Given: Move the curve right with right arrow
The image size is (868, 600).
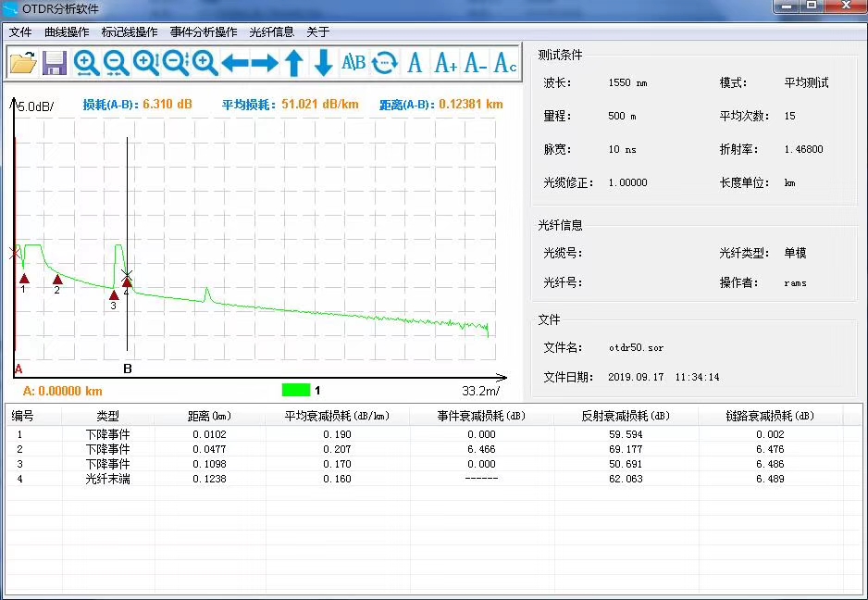Looking at the screenshot, I should 265,63.
